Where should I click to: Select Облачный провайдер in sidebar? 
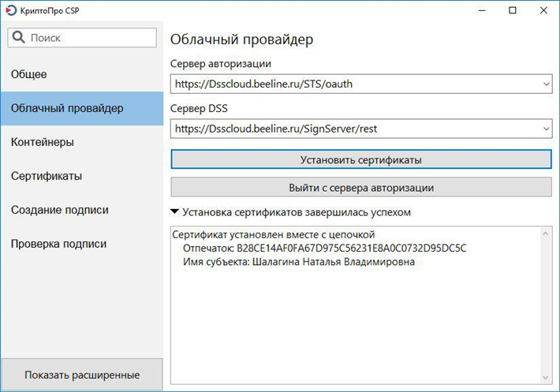82,108
